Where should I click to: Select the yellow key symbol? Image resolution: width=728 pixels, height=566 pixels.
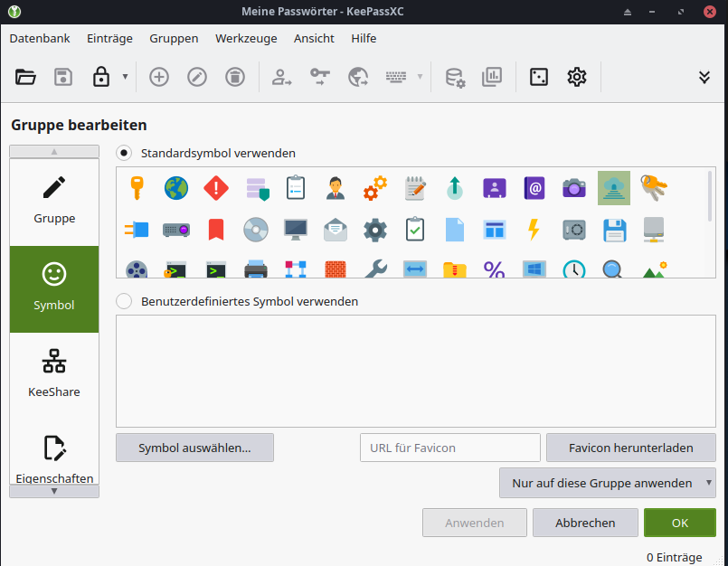pyautogui.click(x=137, y=188)
